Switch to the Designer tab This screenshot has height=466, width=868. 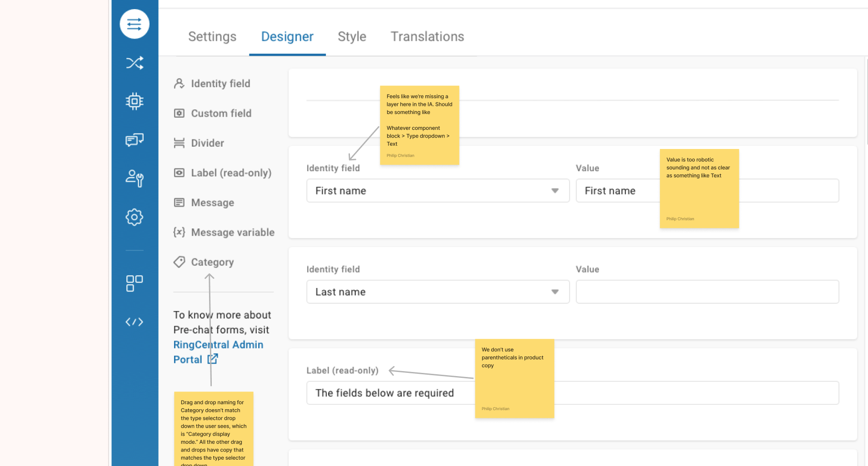287,36
